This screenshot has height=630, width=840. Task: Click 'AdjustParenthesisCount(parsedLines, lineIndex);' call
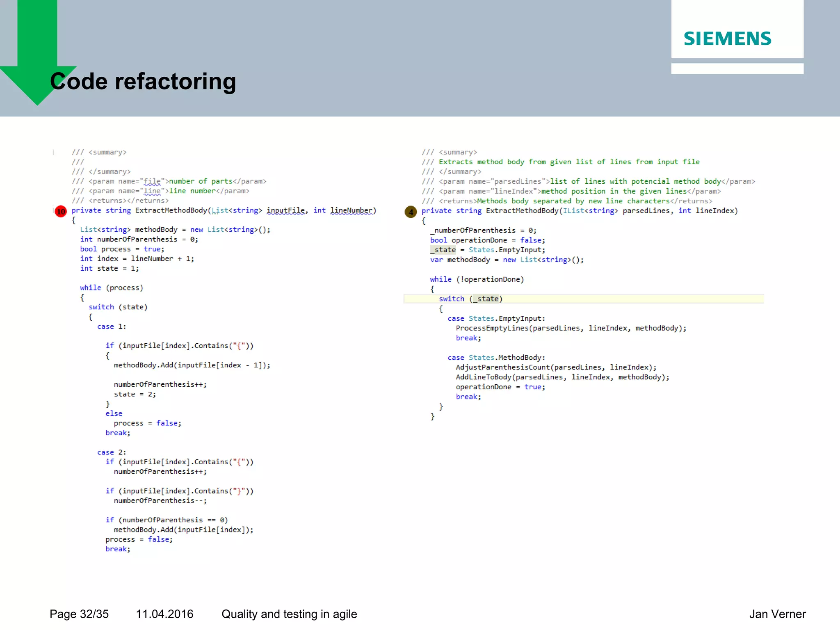pos(556,367)
